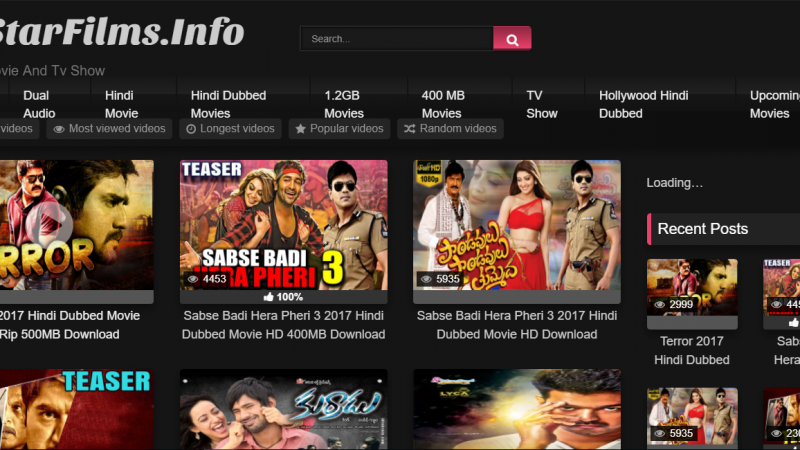
Task: Click the 2999 views eye icon
Action: [660, 305]
